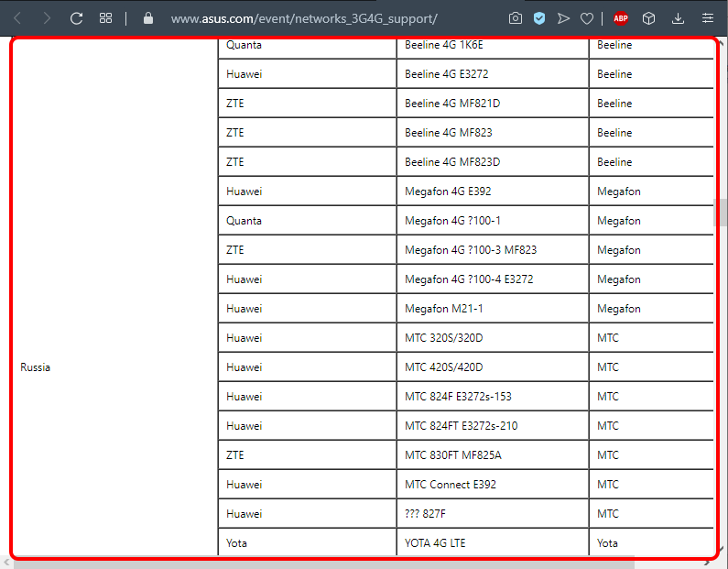Select Huawei vendor in MTC Connect E392 row
This screenshot has width=728, height=569.
[x=307, y=484]
